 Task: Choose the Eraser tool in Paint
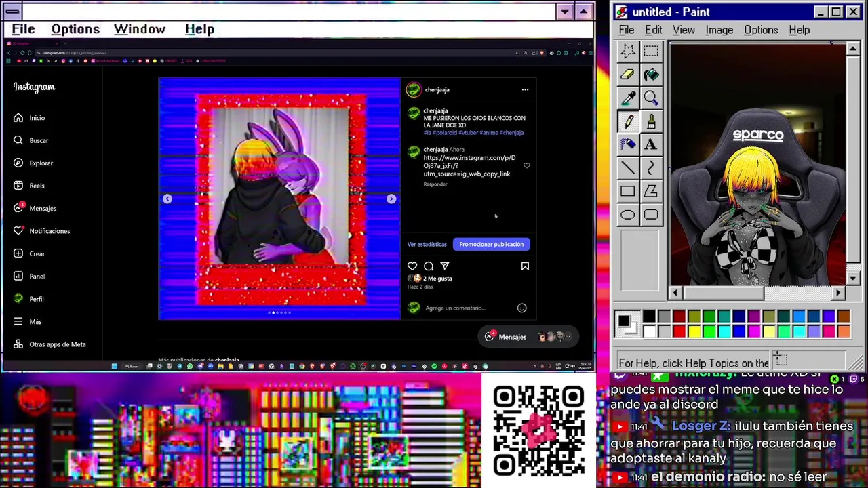click(x=628, y=75)
